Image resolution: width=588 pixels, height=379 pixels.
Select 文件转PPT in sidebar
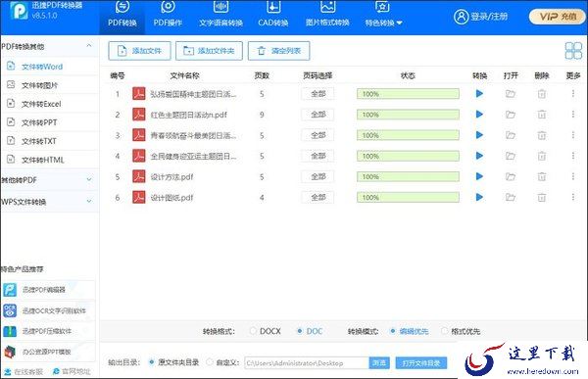coord(50,122)
